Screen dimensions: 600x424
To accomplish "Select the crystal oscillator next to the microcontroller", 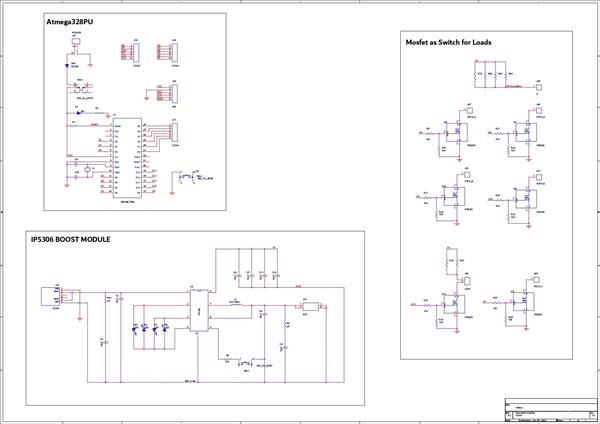I will [x=88, y=170].
